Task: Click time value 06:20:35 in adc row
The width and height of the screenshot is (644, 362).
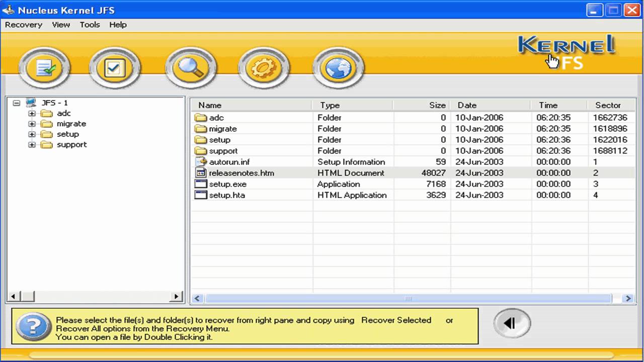Action: pyautogui.click(x=553, y=118)
